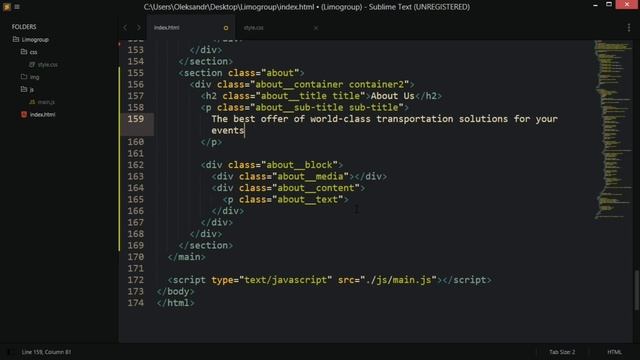Click the closing </html> tag

pyautogui.click(x=176, y=303)
